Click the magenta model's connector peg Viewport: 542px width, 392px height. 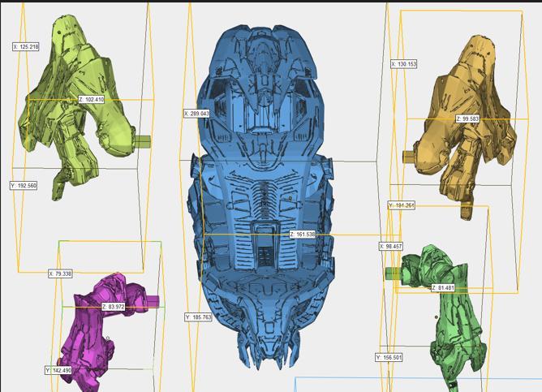click(x=152, y=301)
